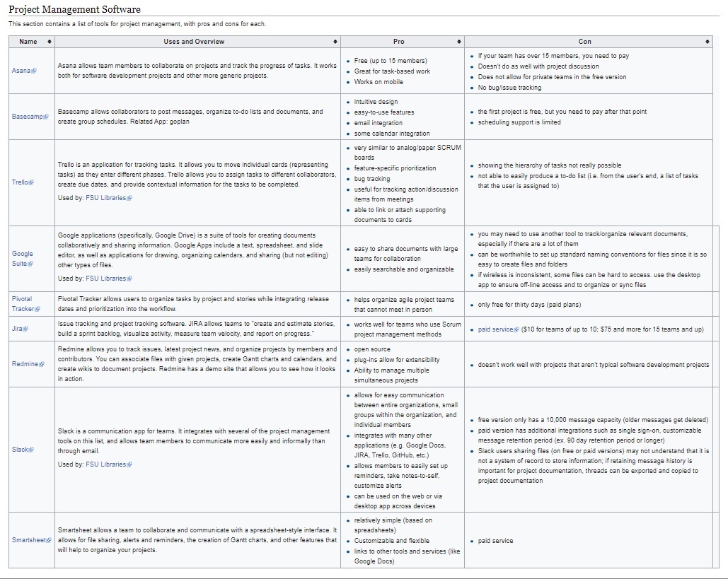Click 'easily searchable and organizable' bullet
This screenshot has width=728, height=579.
point(404,269)
